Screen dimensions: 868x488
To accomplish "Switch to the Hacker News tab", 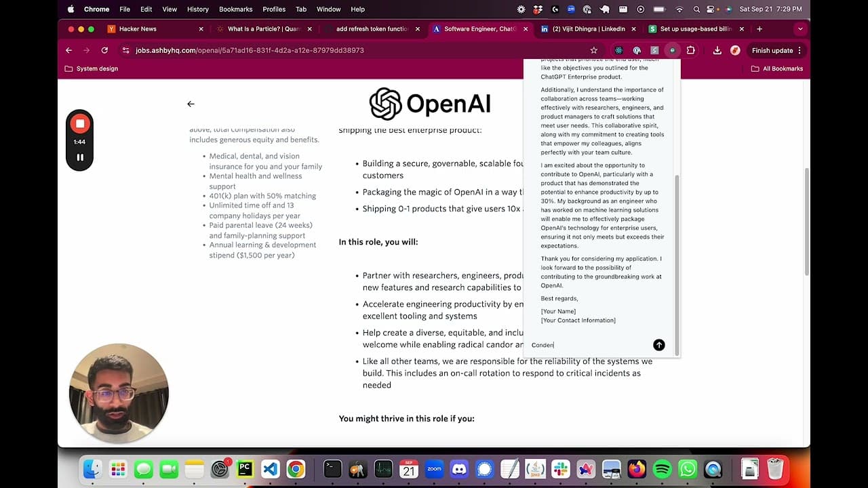I will click(155, 29).
